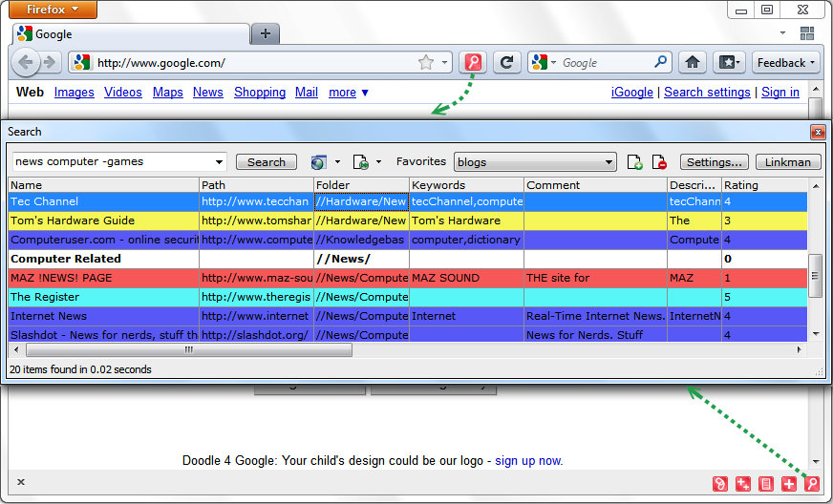Click in the search terms field 'news computer -games'
The image size is (833, 504).
pyautogui.click(x=113, y=162)
